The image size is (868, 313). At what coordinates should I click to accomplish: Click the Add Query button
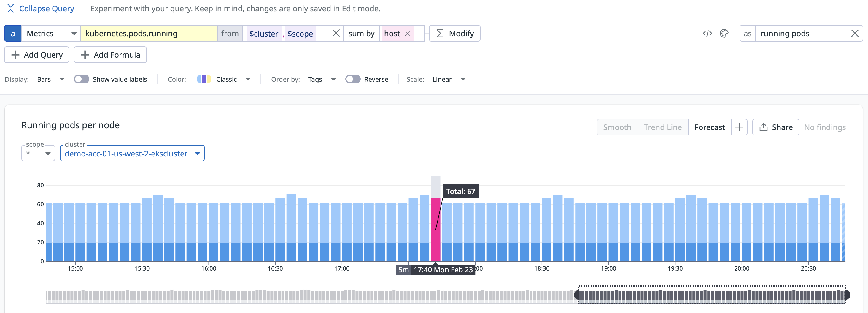[x=37, y=55]
